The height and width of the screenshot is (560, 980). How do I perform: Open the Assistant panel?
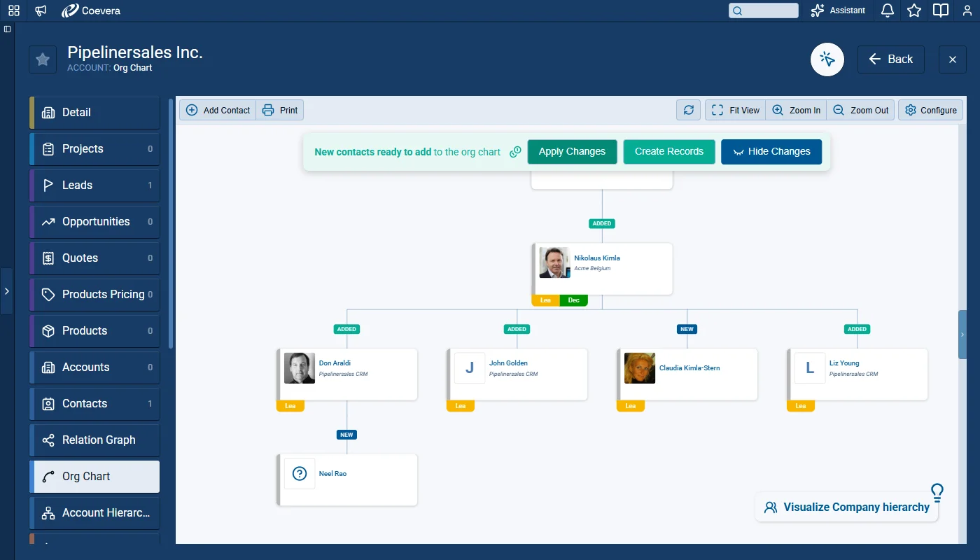point(838,10)
